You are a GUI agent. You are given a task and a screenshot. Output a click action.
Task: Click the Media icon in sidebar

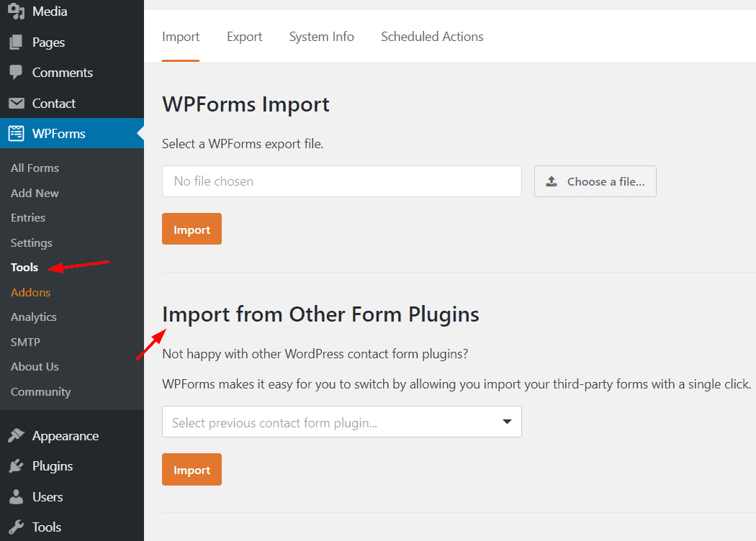[x=17, y=11]
